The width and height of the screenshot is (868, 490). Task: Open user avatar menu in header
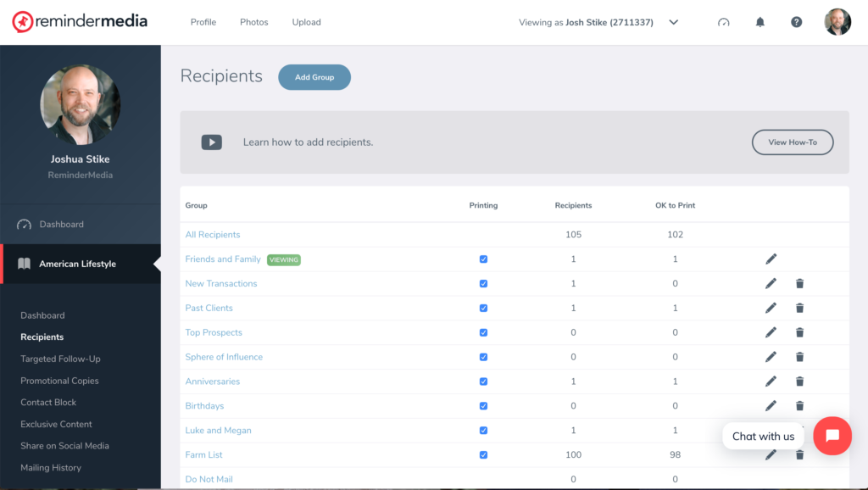[x=837, y=22]
